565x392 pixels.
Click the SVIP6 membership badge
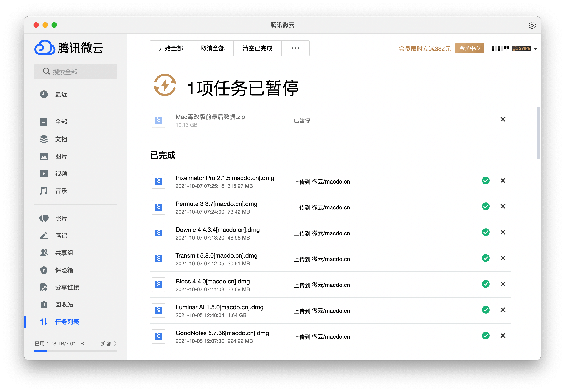[x=522, y=48]
